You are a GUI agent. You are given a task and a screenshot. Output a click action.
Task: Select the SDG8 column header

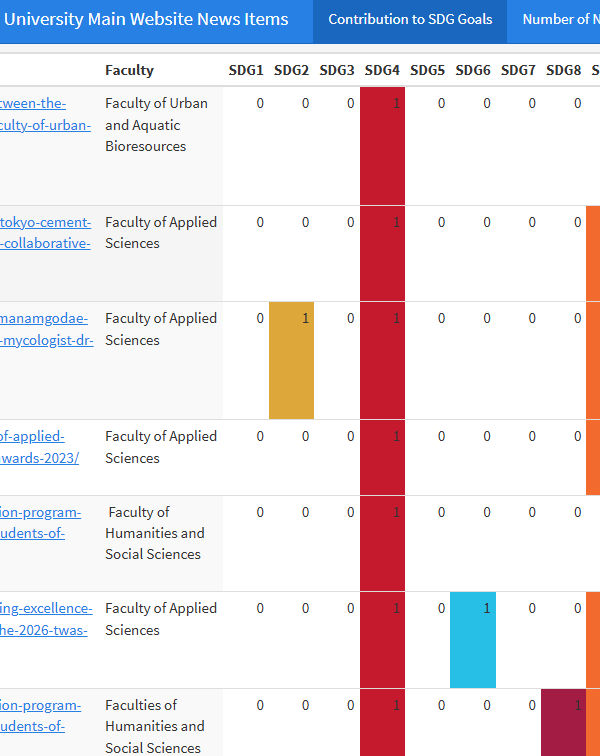[x=563, y=70]
